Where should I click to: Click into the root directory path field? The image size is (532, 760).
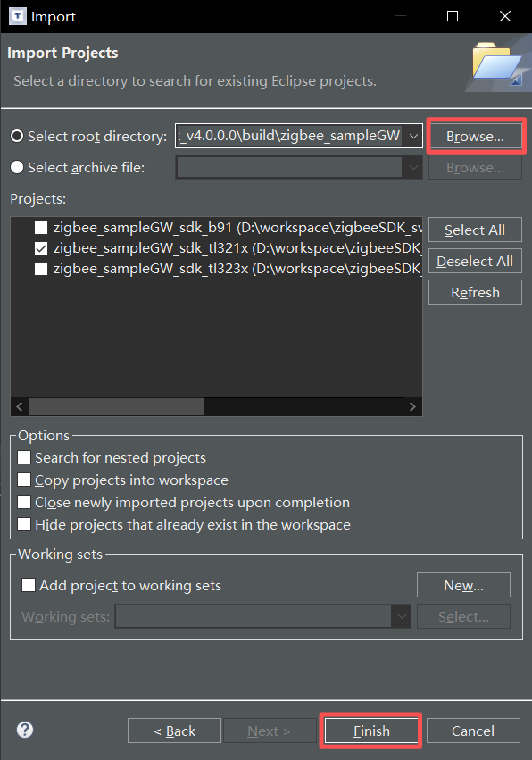click(x=290, y=137)
